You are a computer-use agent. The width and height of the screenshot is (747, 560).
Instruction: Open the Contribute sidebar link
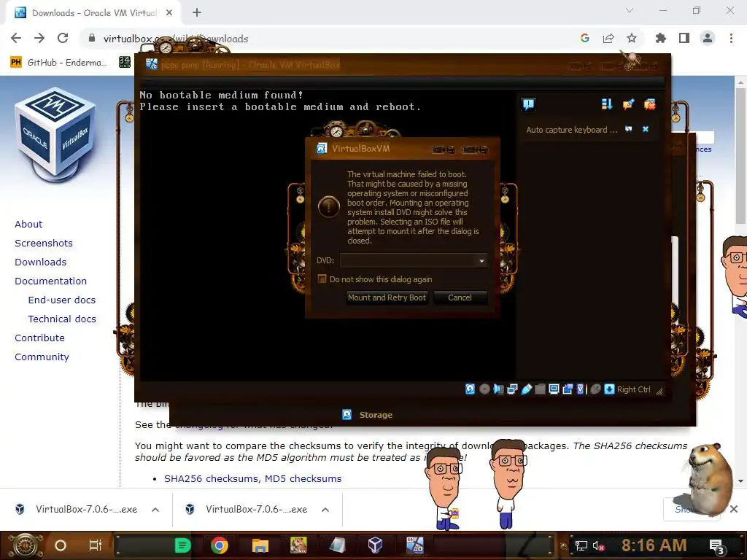coord(39,338)
